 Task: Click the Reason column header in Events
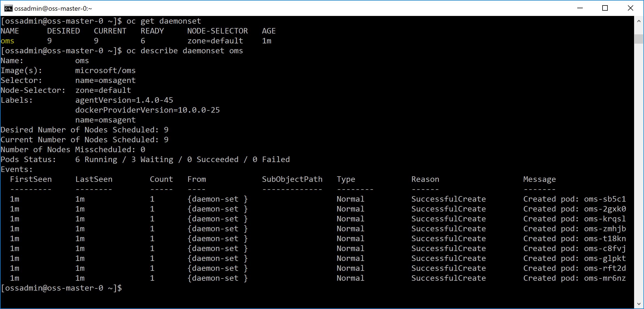425,179
